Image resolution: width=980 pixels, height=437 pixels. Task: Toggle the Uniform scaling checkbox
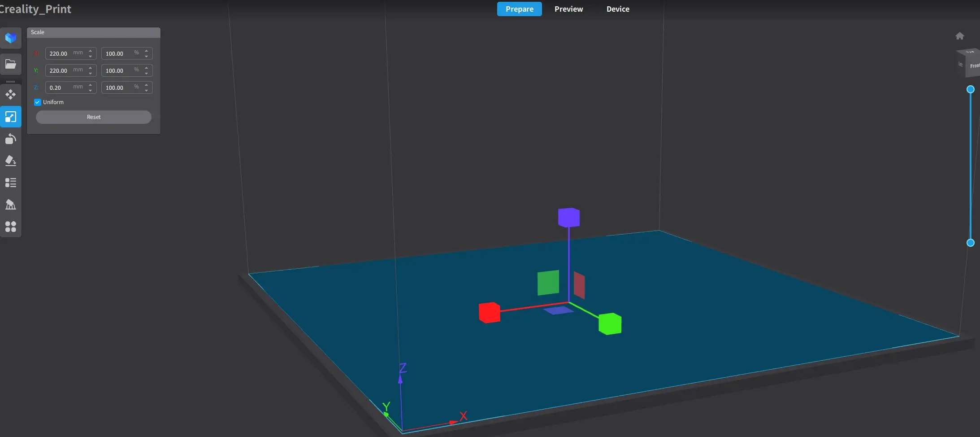38,102
